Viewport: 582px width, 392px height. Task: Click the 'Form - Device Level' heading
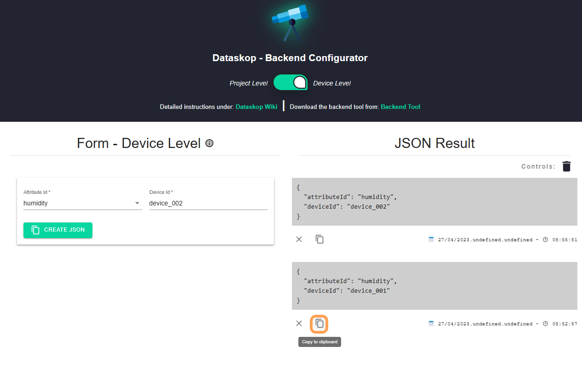click(139, 143)
